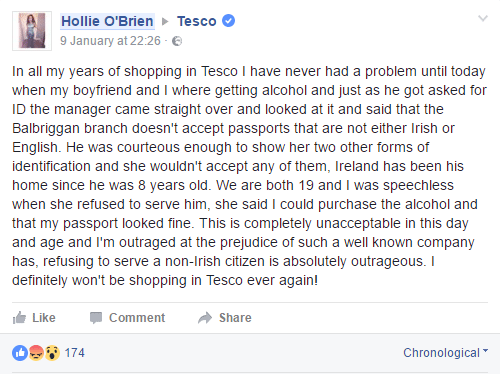Click the wow face reaction icon
This screenshot has height=374, width=500.
click(x=52, y=353)
